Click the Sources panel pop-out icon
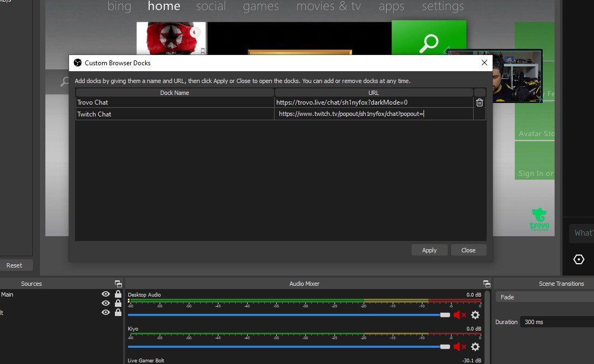594x364 pixels. point(118,283)
